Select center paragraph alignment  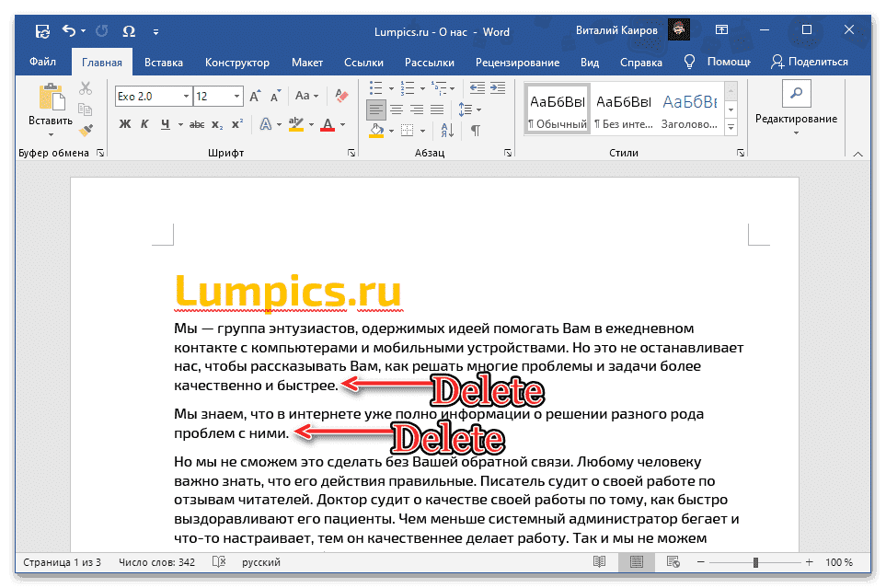(x=396, y=109)
